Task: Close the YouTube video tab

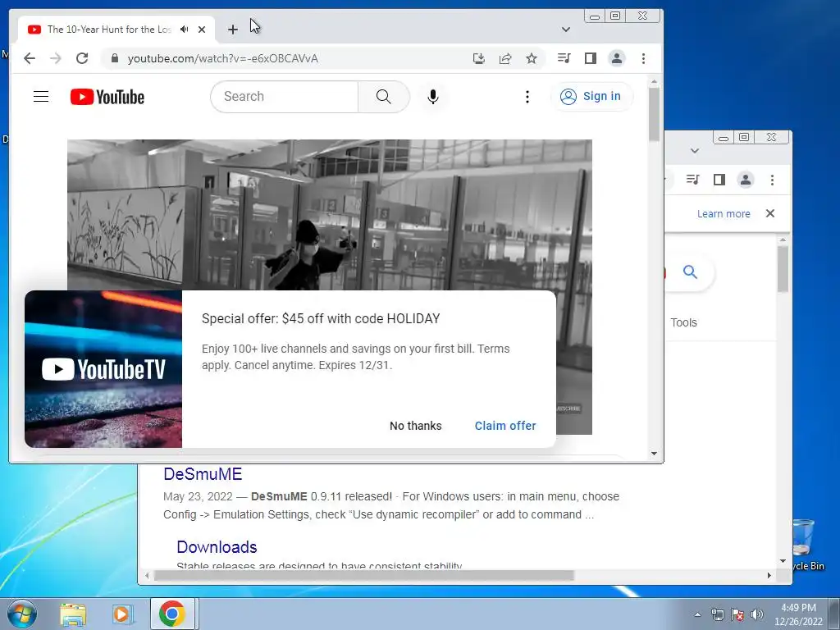Action: click(x=202, y=30)
